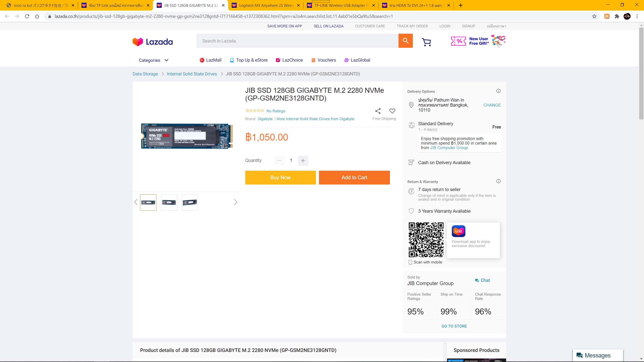This screenshot has width=644, height=362.
Task: Click TRACK MY ORDER link
Action: [x=412, y=26]
